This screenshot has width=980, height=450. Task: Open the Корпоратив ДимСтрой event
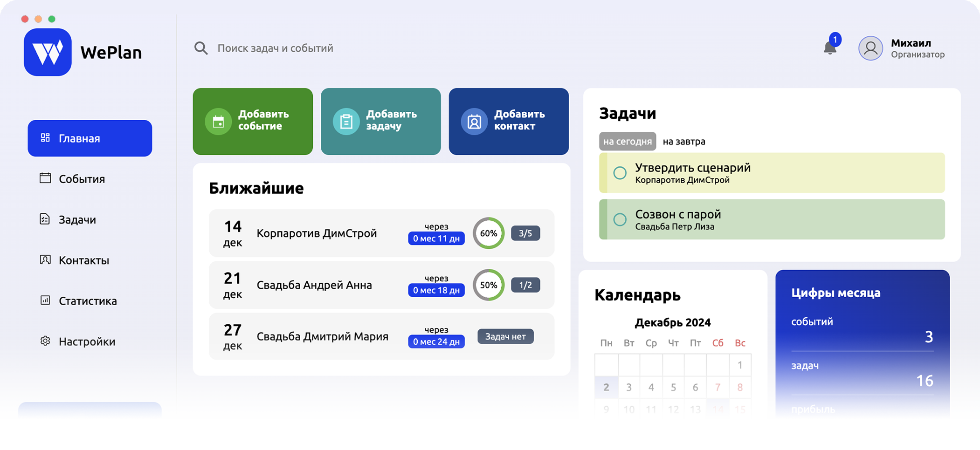[x=317, y=233]
